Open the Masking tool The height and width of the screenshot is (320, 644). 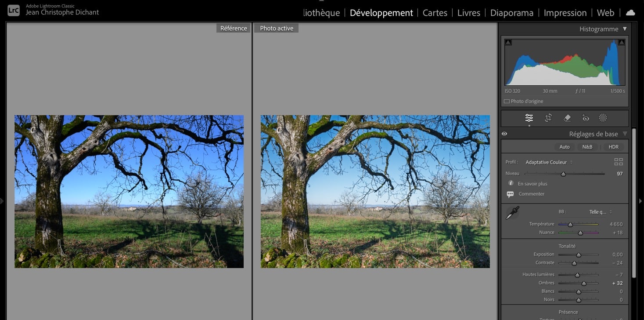[603, 118]
